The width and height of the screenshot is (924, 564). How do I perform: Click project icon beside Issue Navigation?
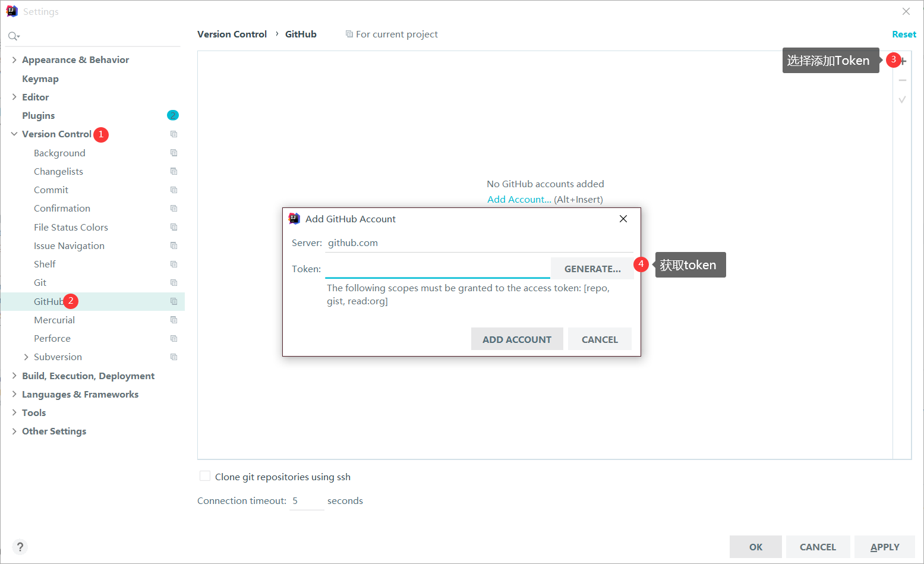(174, 245)
